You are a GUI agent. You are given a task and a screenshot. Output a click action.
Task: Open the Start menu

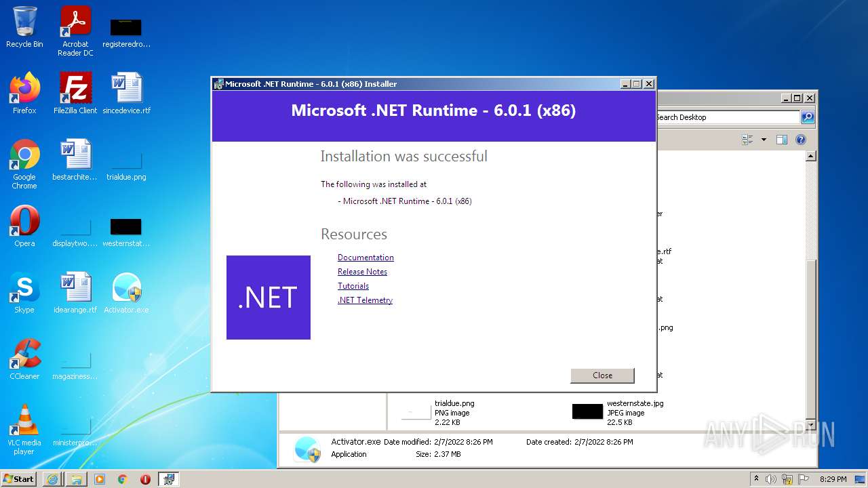19,479
